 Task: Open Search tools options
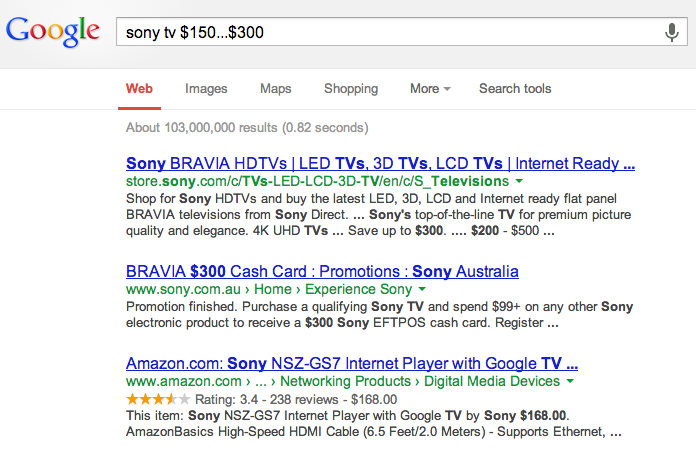pos(515,89)
